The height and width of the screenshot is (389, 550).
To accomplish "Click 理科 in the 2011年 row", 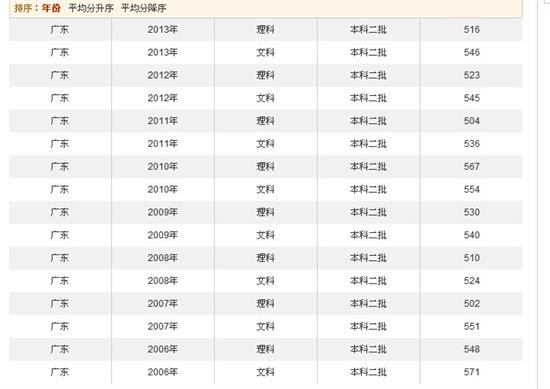I will (266, 121).
